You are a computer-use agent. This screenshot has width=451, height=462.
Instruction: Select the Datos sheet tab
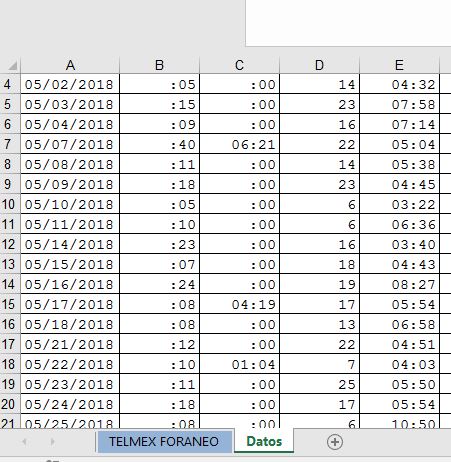(264, 441)
